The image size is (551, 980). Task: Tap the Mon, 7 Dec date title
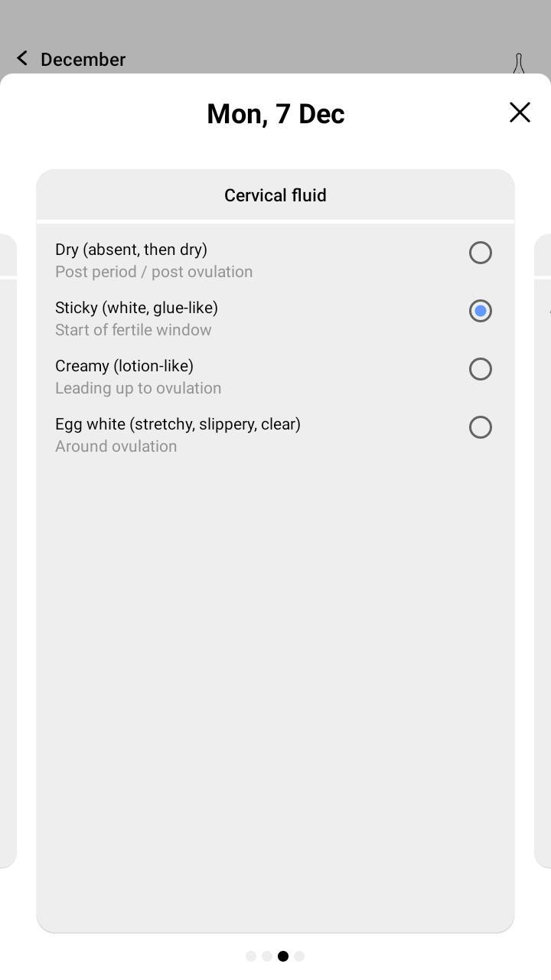275,113
